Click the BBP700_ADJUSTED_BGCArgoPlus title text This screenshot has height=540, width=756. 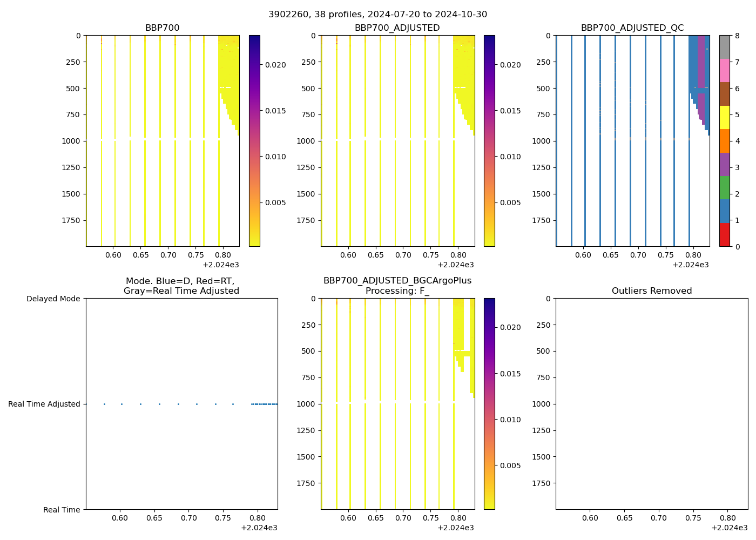pyautogui.click(x=397, y=281)
